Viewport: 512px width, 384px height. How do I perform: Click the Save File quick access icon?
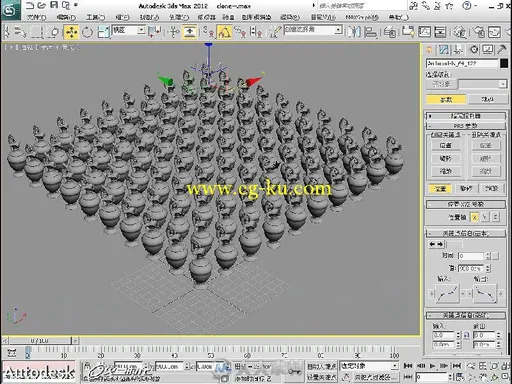54,5
